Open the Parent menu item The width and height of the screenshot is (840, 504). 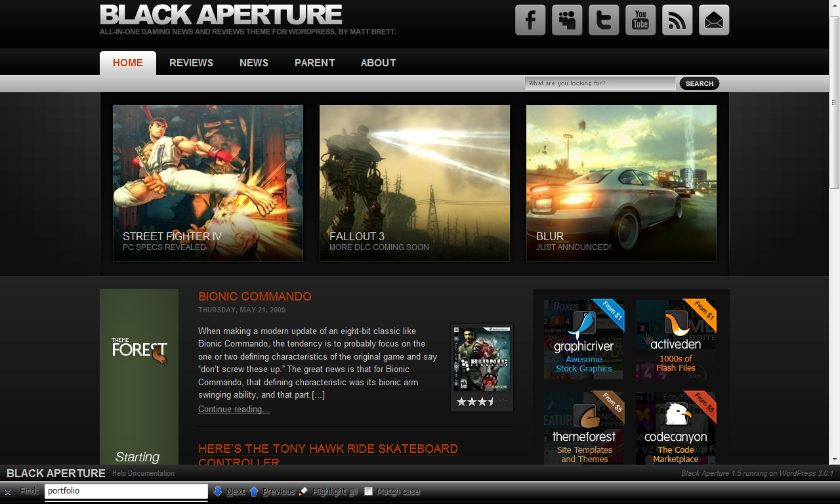(x=315, y=63)
